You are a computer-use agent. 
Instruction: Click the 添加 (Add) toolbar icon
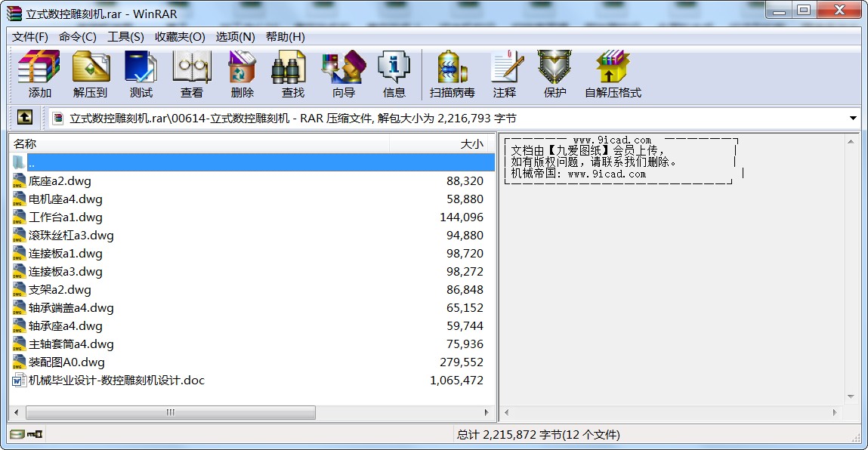pyautogui.click(x=39, y=74)
